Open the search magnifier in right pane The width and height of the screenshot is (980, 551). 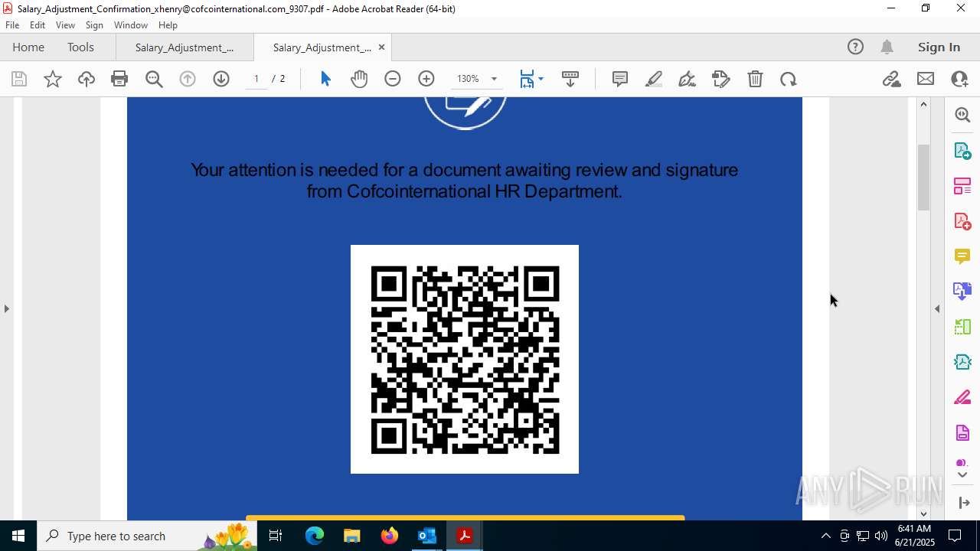[x=962, y=115]
